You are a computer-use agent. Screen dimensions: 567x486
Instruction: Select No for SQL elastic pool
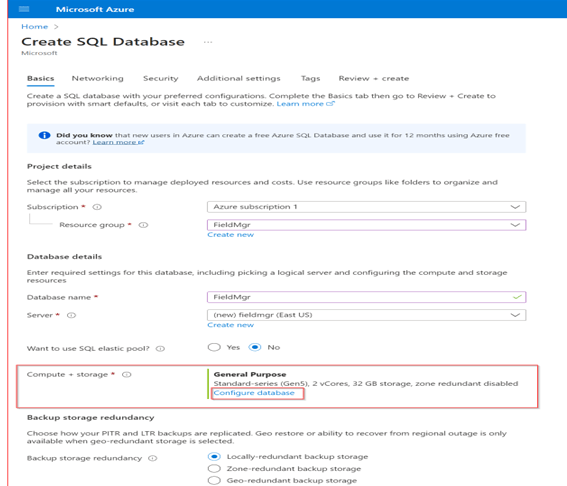255,347
